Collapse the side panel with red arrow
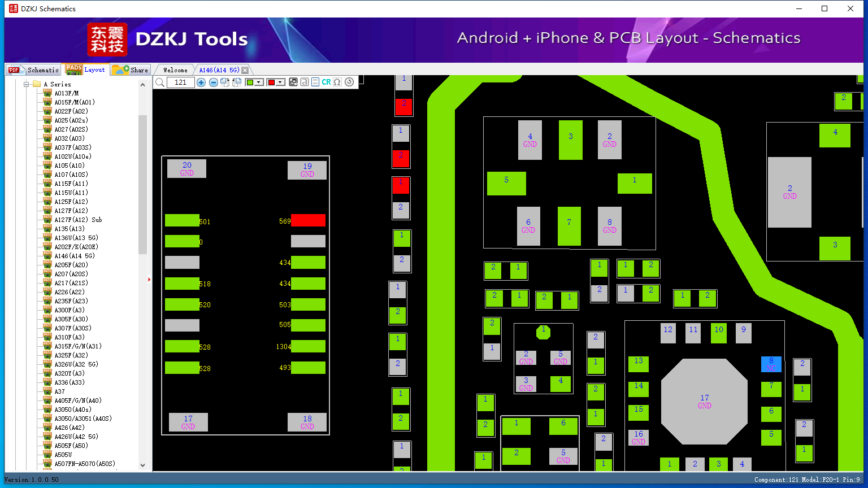This screenshot has width=868, height=488. tap(149, 279)
